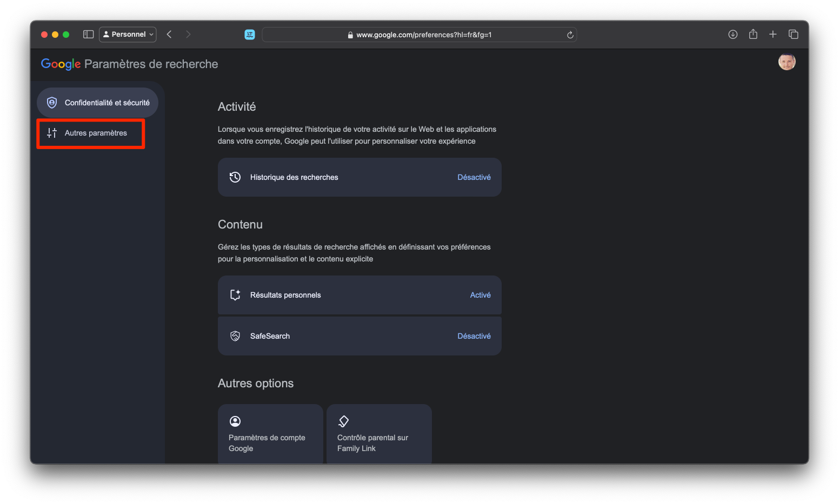839x504 pixels.
Task: Click the sliders icon beside Autres paramètres
Action: (52, 133)
